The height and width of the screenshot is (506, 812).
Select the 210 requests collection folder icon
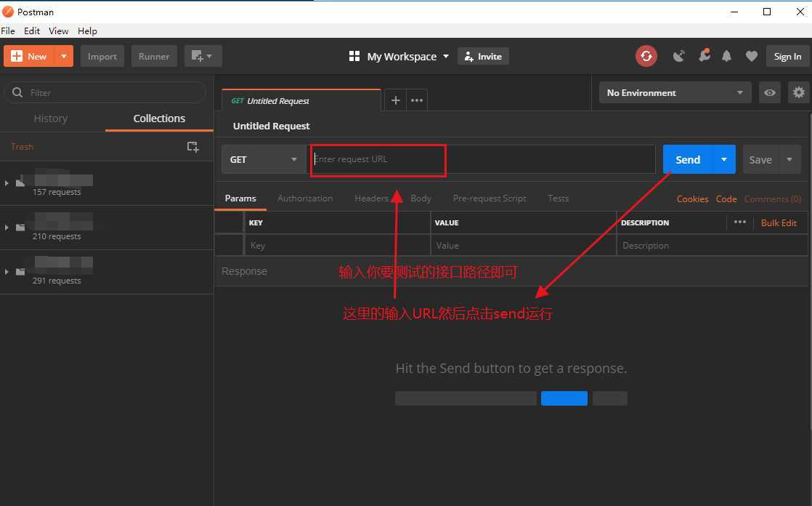tap(20, 227)
